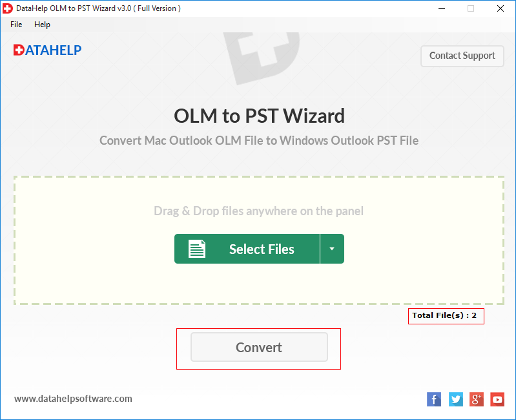Open the Google Plus icon
The height and width of the screenshot is (420, 516).
[x=476, y=399]
